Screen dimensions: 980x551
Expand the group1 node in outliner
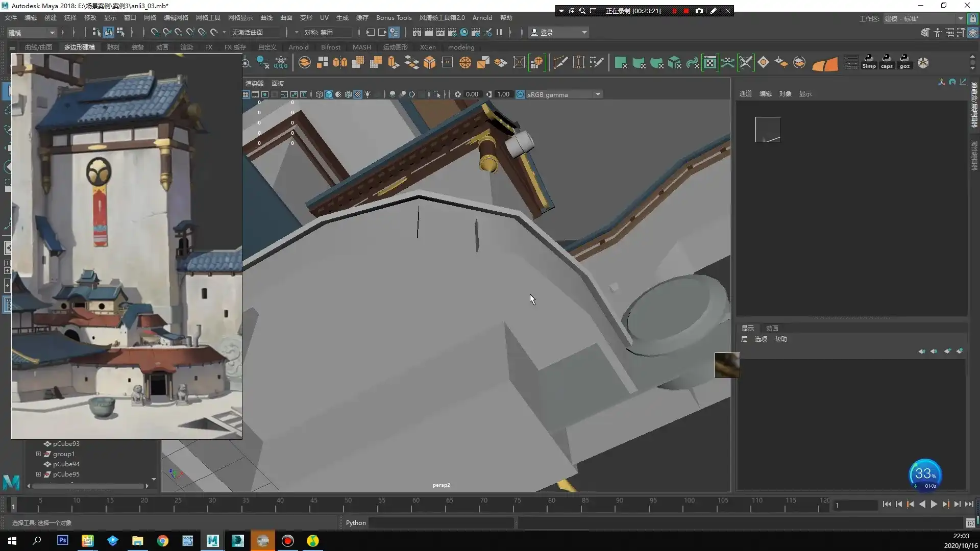pyautogui.click(x=38, y=454)
